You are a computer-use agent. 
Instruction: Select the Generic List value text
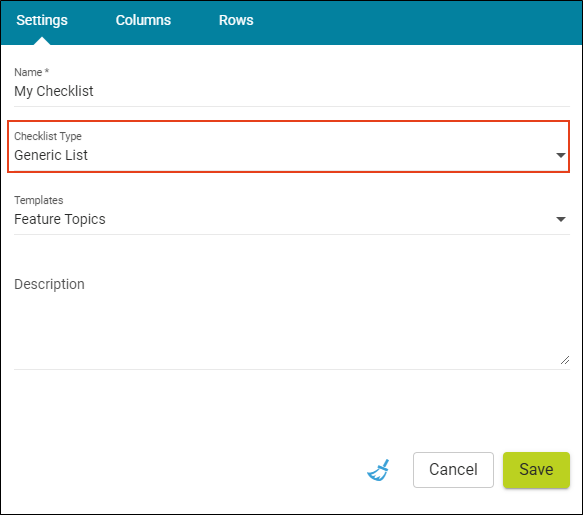pos(51,155)
